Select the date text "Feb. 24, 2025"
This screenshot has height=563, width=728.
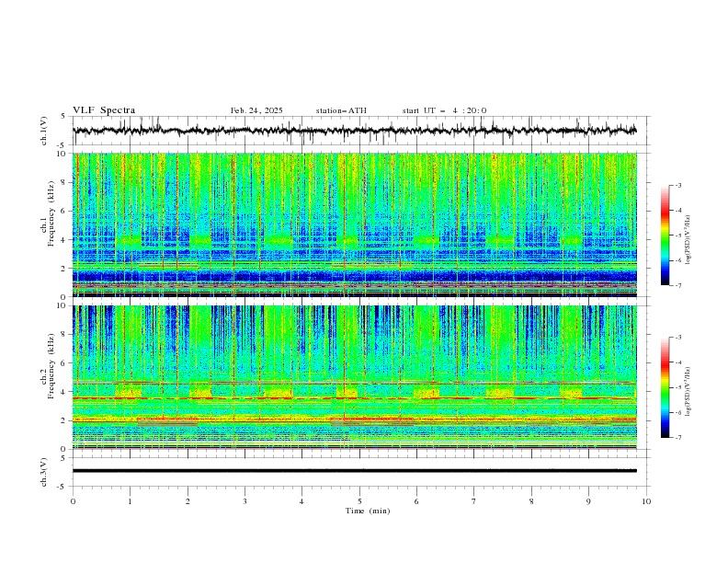256,110
